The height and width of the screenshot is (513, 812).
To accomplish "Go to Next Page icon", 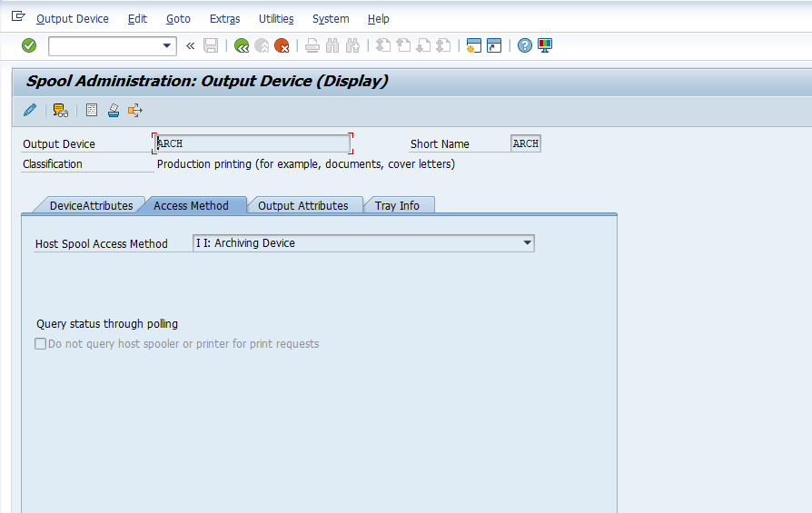I will click(x=423, y=45).
